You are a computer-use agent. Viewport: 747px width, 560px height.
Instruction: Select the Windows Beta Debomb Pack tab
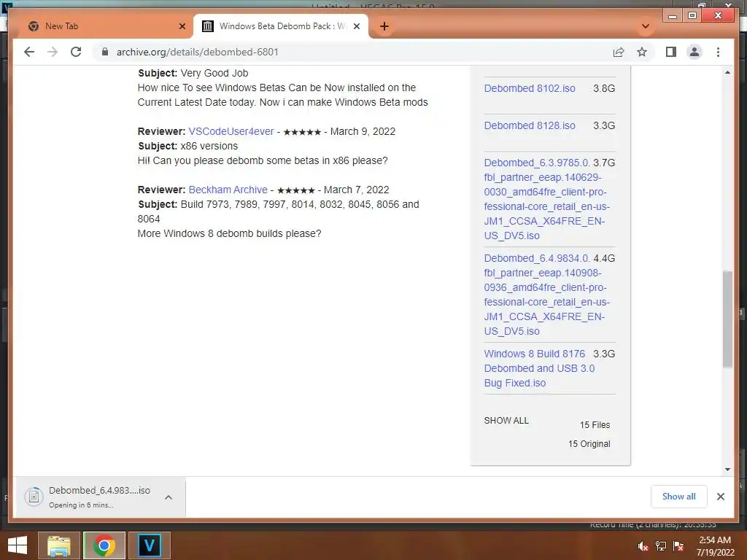pos(281,26)
